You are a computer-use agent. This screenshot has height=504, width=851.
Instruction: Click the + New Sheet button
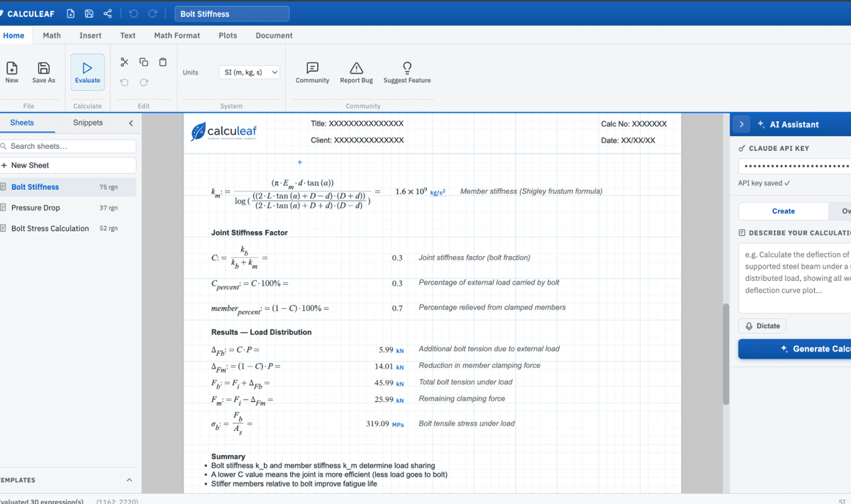pyautogui.click(x=68, y=165)
